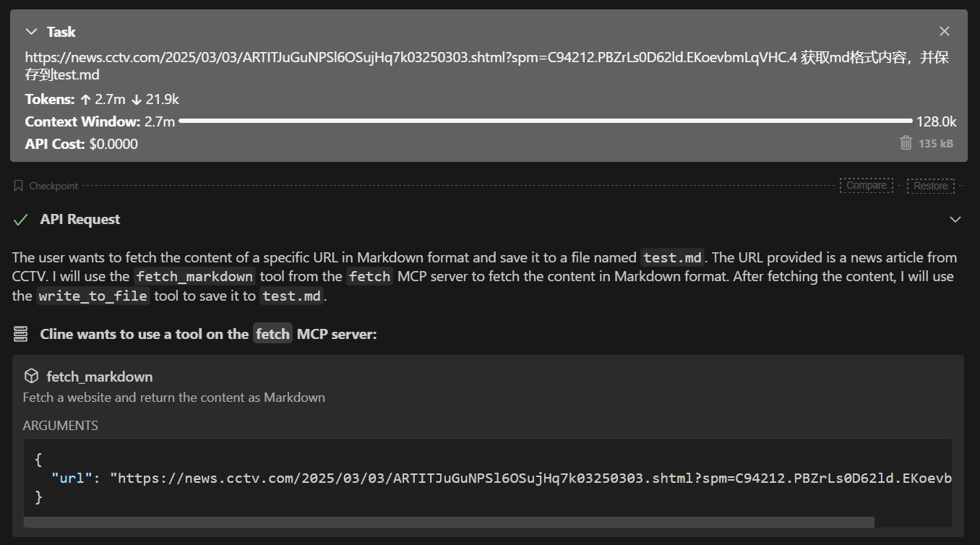Delete task using trash icon

[x=906, y=143]
